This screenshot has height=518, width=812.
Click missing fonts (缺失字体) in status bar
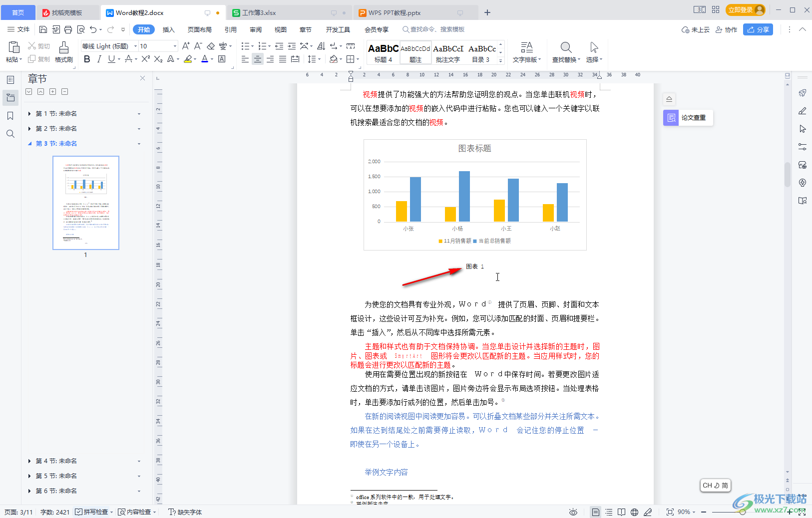[185, 512]
